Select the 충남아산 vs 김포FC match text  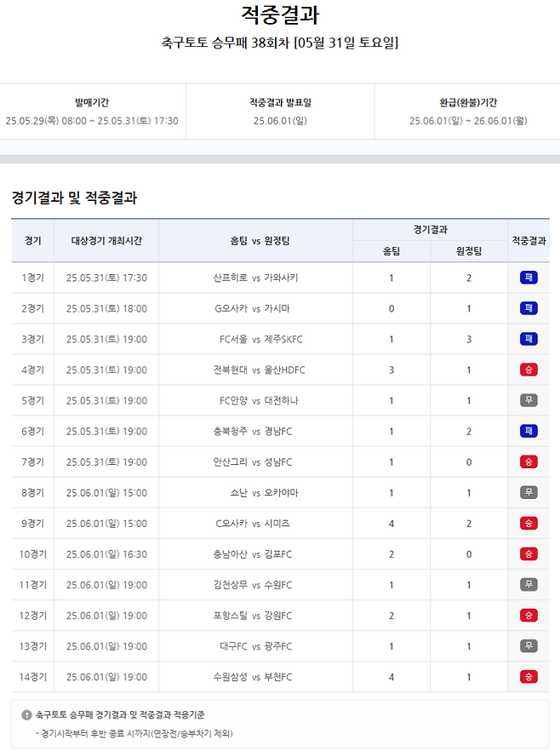click(x=252, y=554)
